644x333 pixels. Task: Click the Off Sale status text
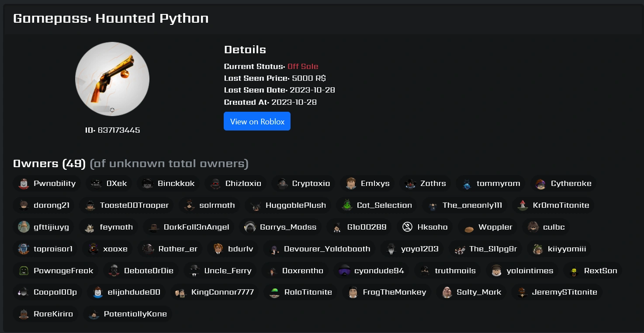(x=303, y=66)
